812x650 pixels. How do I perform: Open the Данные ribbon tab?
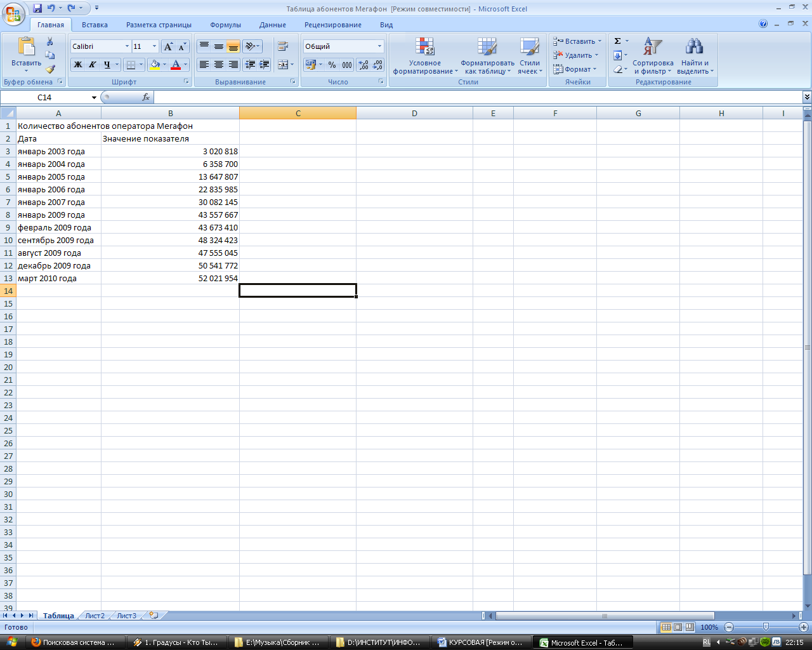pyautogui.click(x=273, y=25)
